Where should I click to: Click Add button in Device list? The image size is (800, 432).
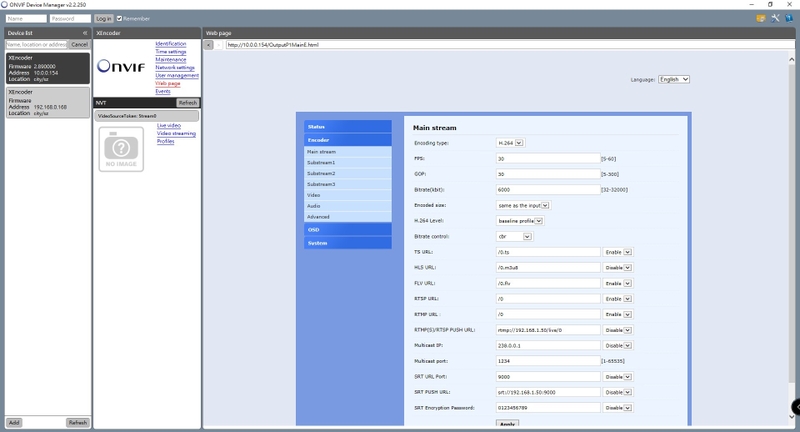pyautogui.click(x=14, y=422)
